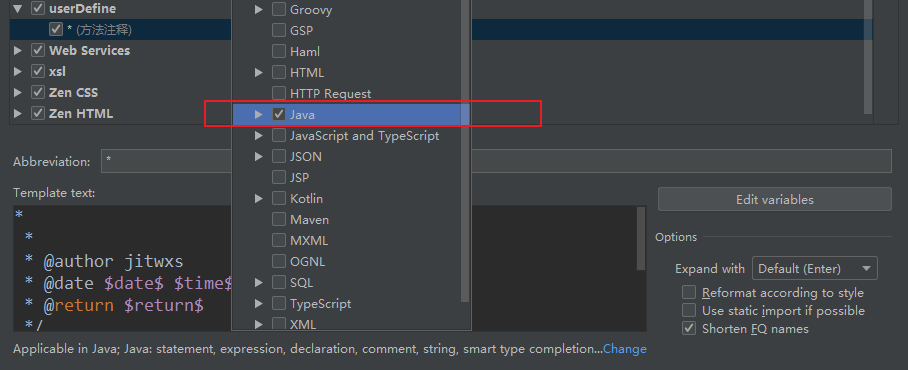Disable the Zen CSS template group

pyautogui.click(x=38, y=92)
